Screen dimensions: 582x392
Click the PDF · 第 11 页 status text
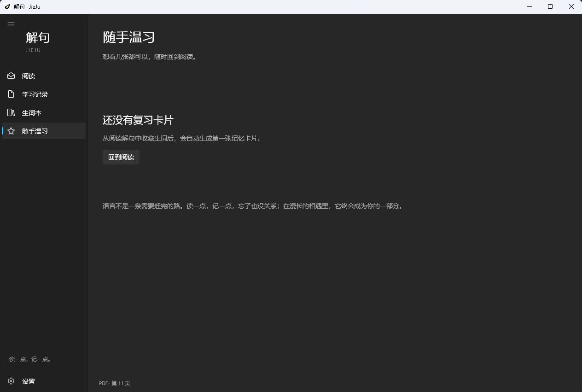(115, 383)
